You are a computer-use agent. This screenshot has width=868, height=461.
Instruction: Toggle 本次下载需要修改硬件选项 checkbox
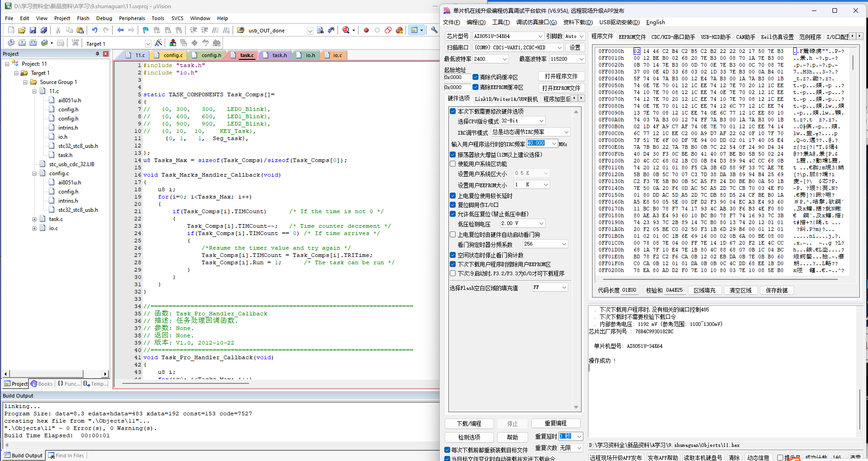tap(452, 111)
